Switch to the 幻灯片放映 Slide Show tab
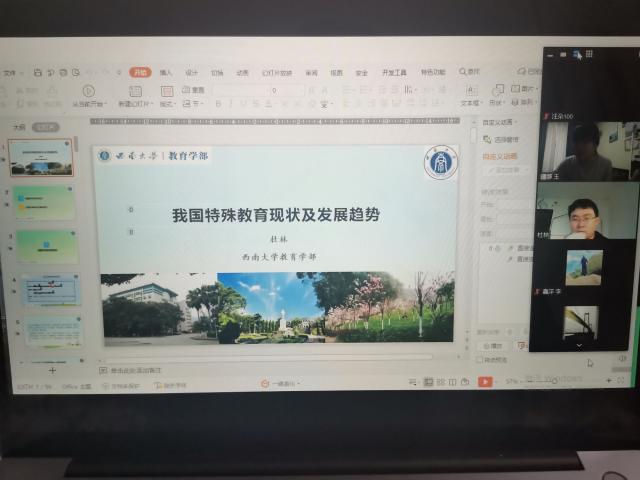The image size is (640, 480). (277, 73)
